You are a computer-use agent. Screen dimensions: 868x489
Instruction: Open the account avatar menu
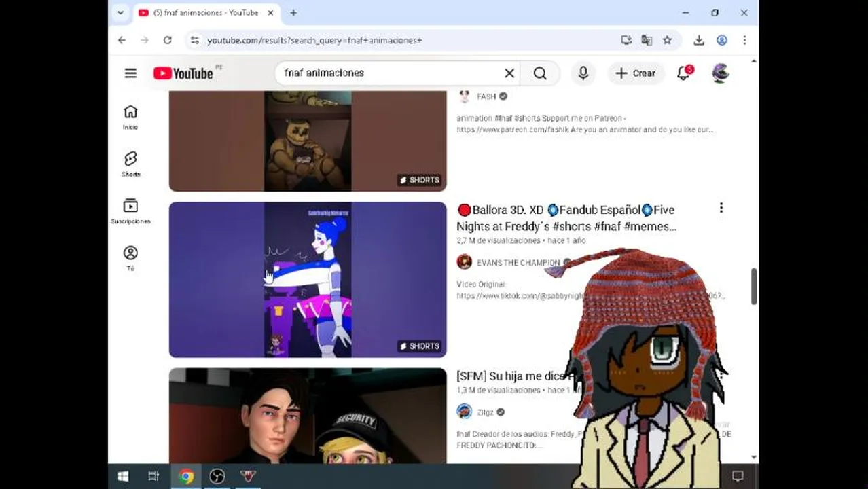click(720, 73)
